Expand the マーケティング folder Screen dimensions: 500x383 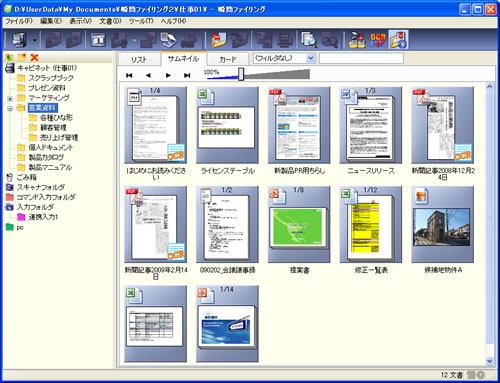coord(10,98)
